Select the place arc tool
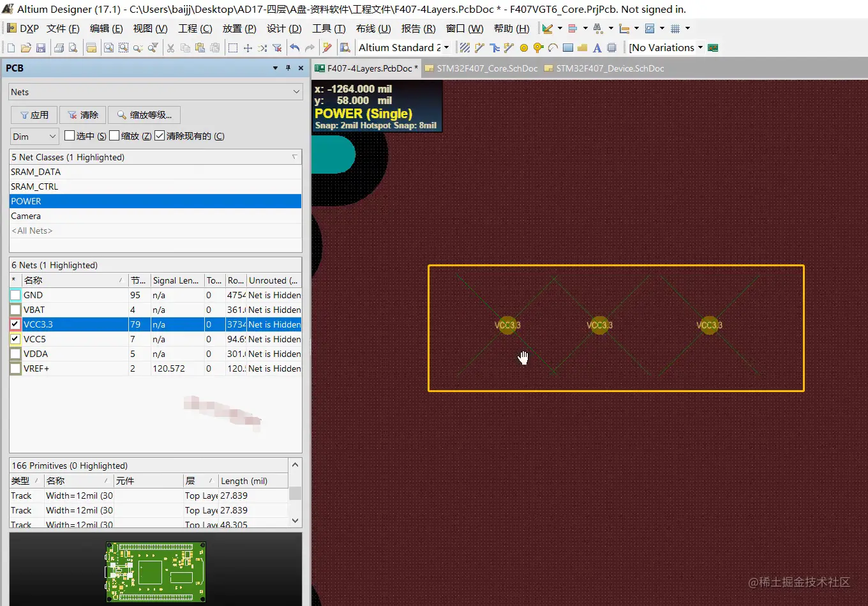868x606 pixels. [553, 48]
